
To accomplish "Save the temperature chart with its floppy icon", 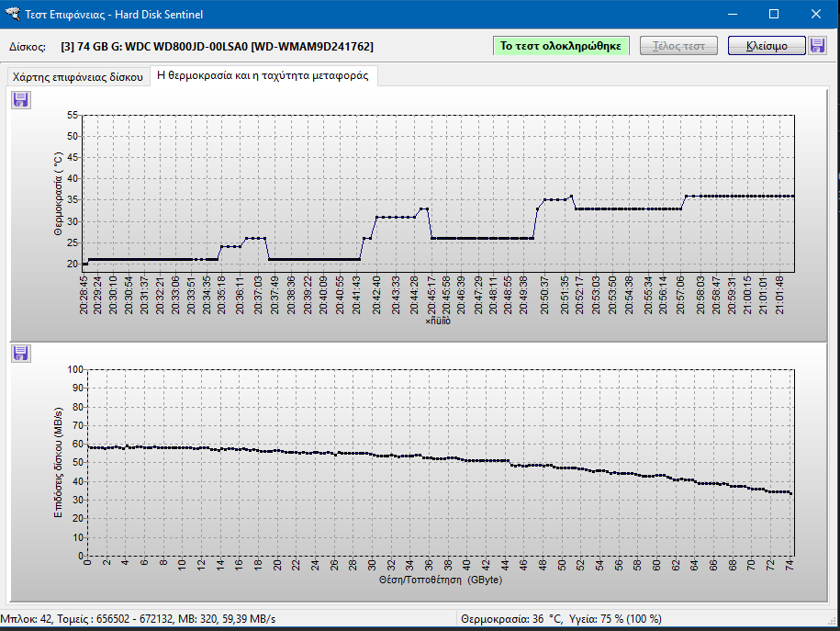I will pyautogui.click(x=21, y=100).
